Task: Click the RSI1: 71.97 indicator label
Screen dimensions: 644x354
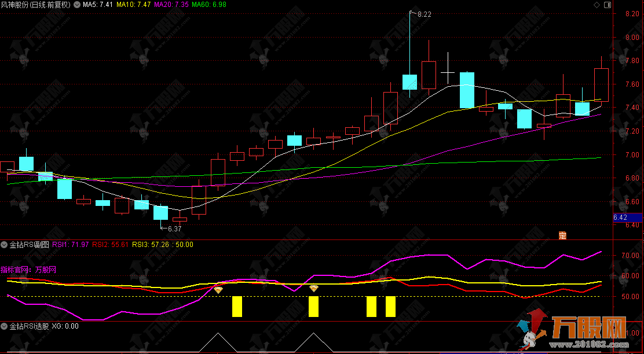Action: pos(71,245)
